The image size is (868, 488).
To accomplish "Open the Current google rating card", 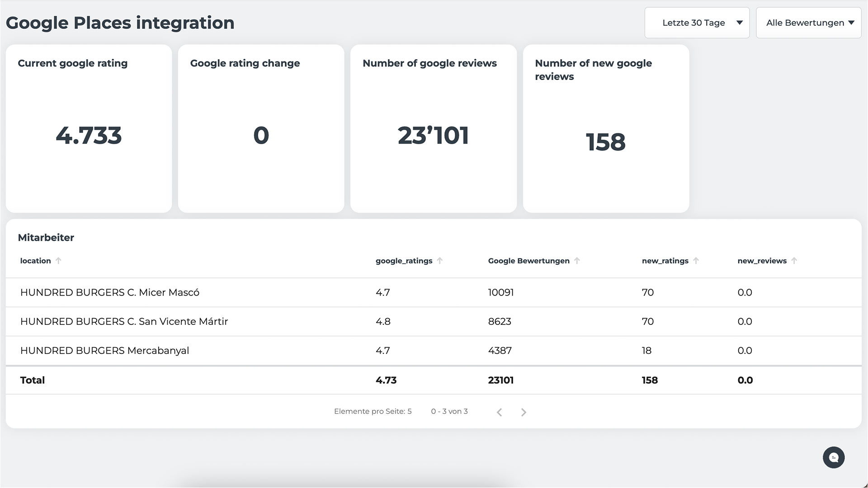I will pos(89,128).
